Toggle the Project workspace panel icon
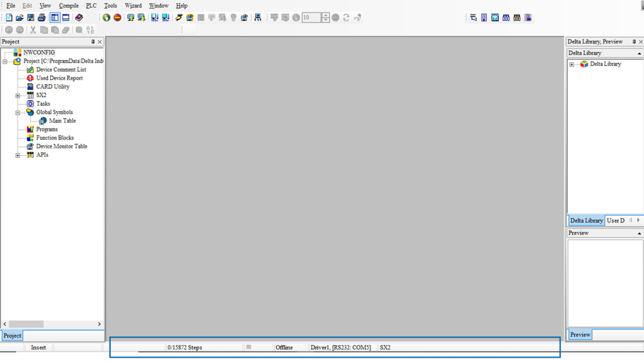The width and height of the screenshot is (644, 362). pyautogui.click(x=55, y=18)
